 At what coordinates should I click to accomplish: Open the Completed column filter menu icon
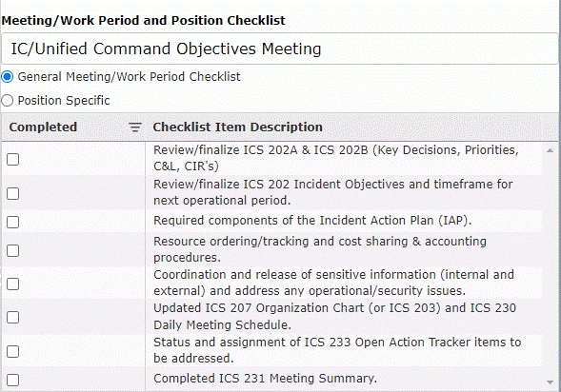point(135,127)
